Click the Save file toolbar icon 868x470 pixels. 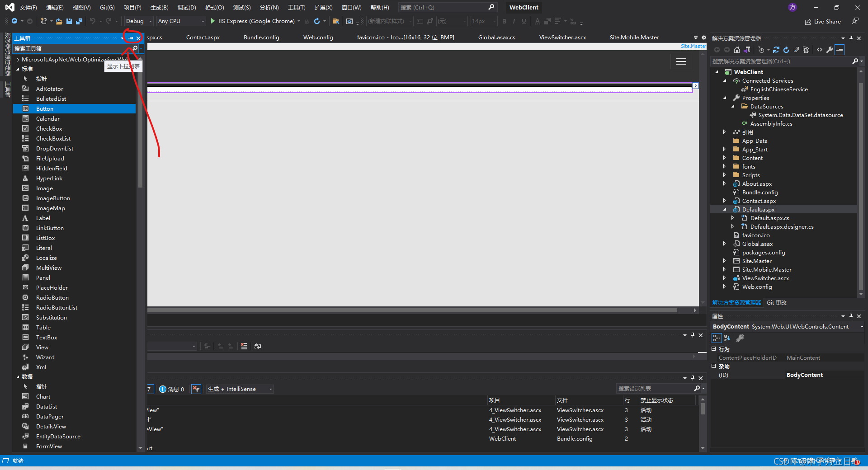tap(69, 21)
